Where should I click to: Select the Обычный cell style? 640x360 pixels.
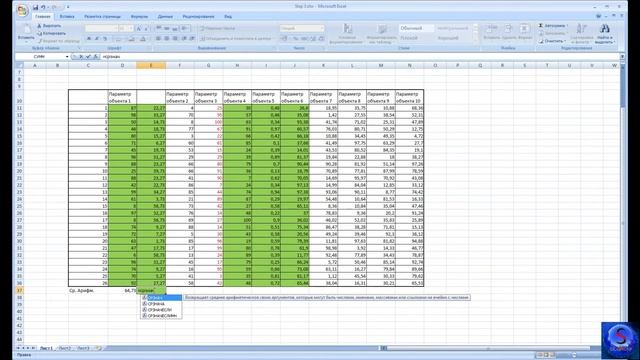pos(416,28)
